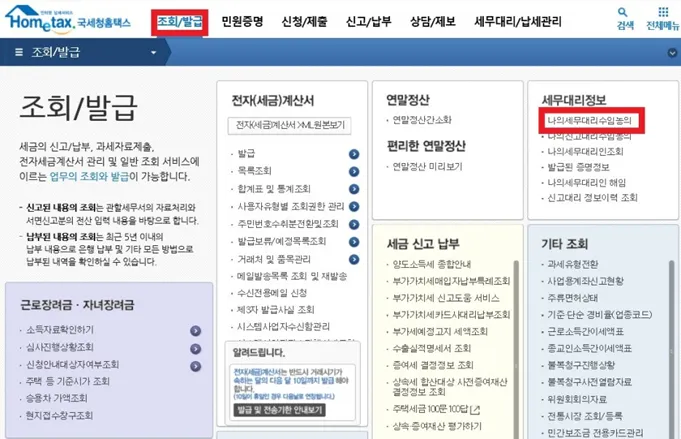Expand the arrow next to 발급
The image size is (681, 439).
tap(354, 154)
